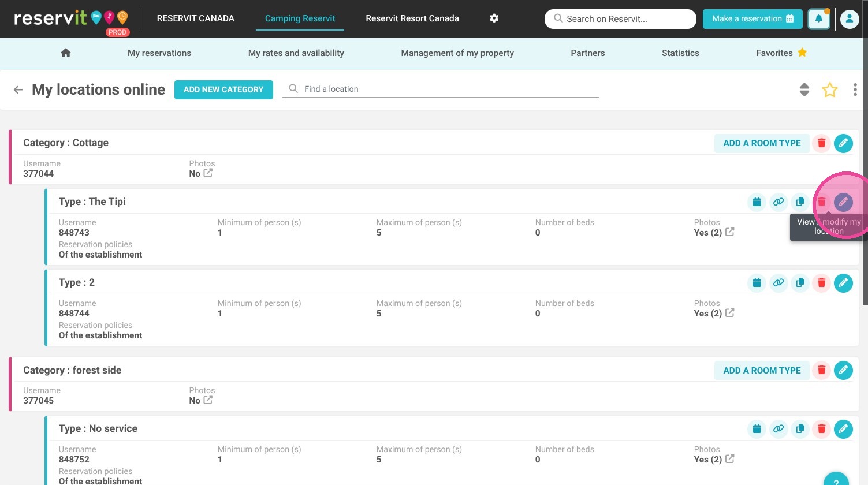Edit No service type with pencil icon
This screenshot has width=868, height=485.
(x=843, y=429)
